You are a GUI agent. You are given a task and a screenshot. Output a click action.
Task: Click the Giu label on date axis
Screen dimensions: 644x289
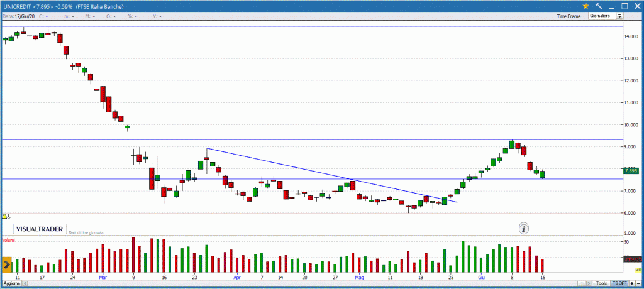(x=481, y=277)
